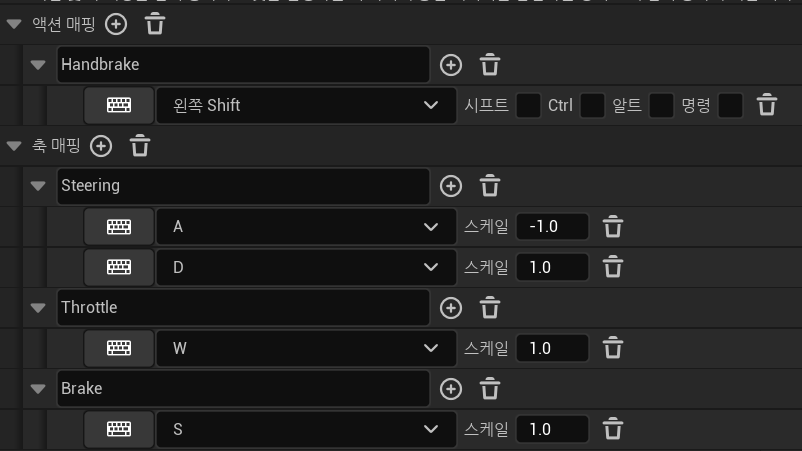The image size is (802, 451).
Task: Collapse the 축 매핑 section
Action: click(14, 146)
